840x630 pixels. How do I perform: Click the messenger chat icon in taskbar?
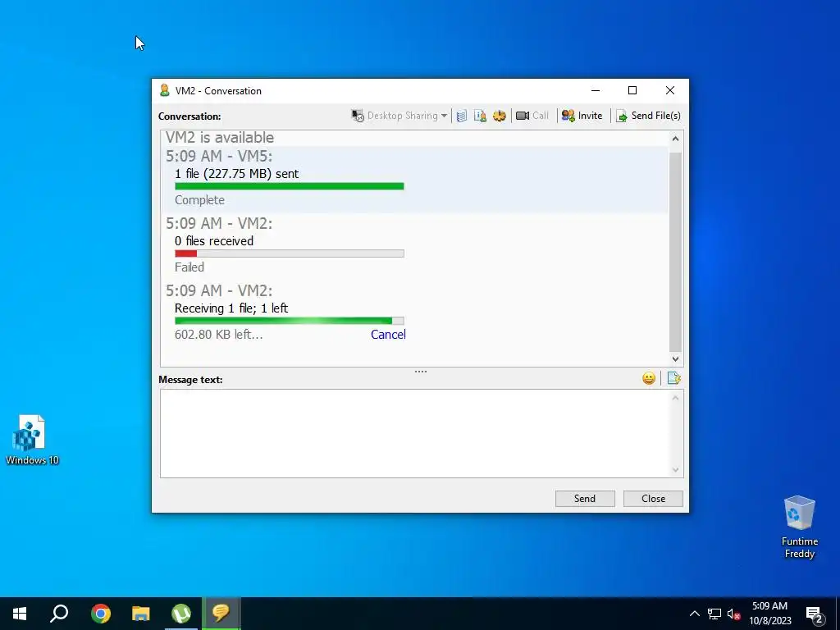221,614
